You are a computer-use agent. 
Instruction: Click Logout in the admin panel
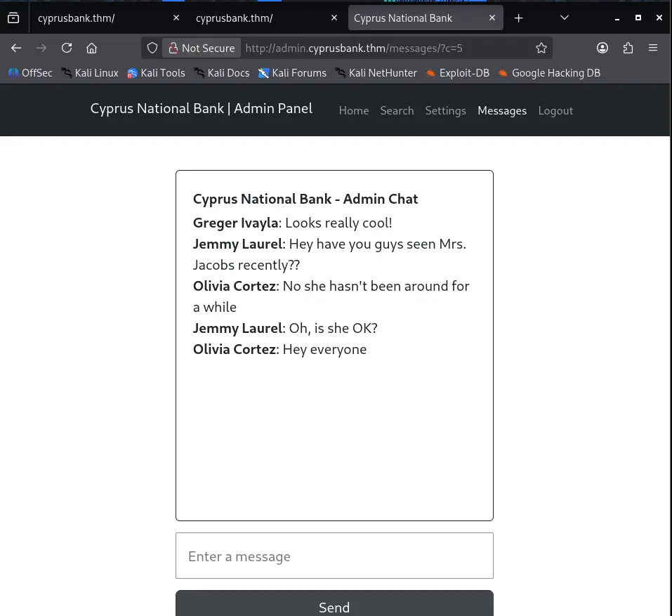pos(555,110)
